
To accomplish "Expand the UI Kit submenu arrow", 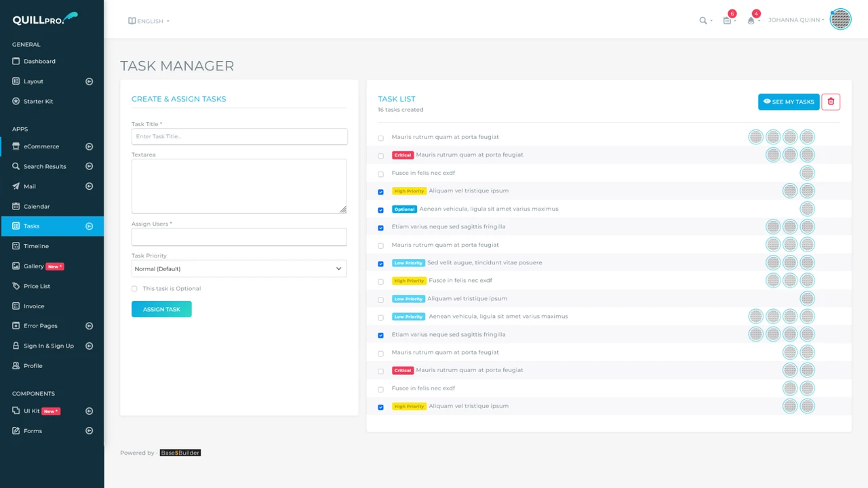I will (x=89, y=411).
